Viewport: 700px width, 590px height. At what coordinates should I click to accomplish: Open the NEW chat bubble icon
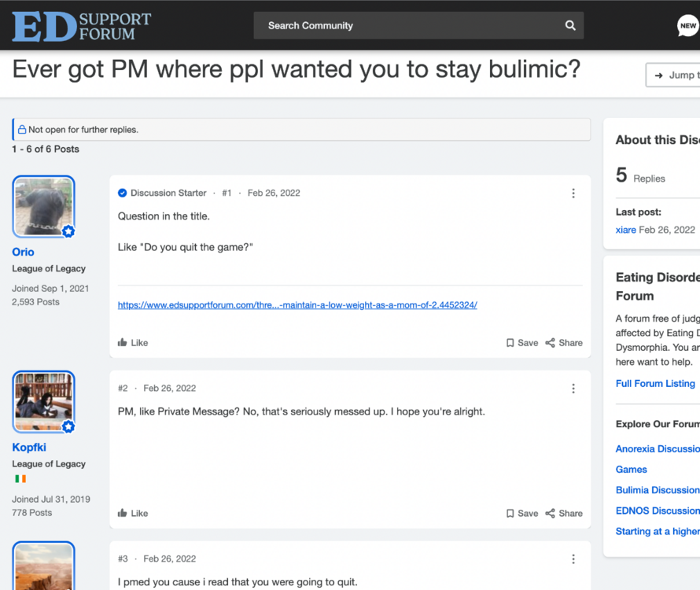coord(688,26)
